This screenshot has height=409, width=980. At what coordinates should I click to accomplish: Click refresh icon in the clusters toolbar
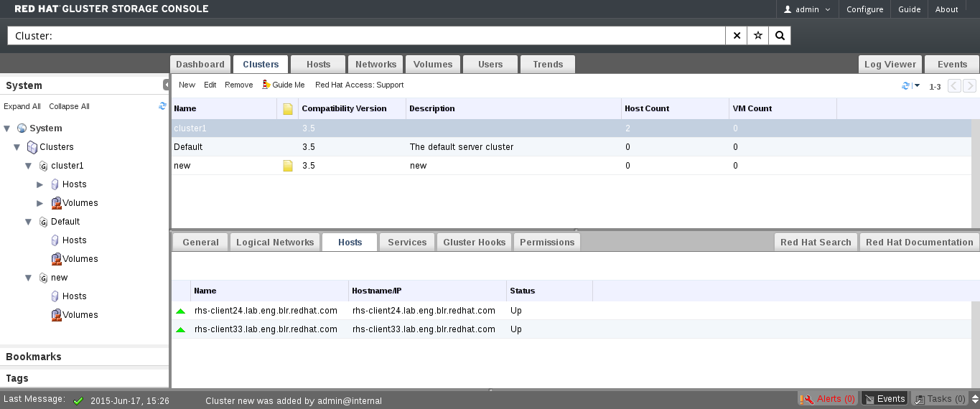point(905,86)
